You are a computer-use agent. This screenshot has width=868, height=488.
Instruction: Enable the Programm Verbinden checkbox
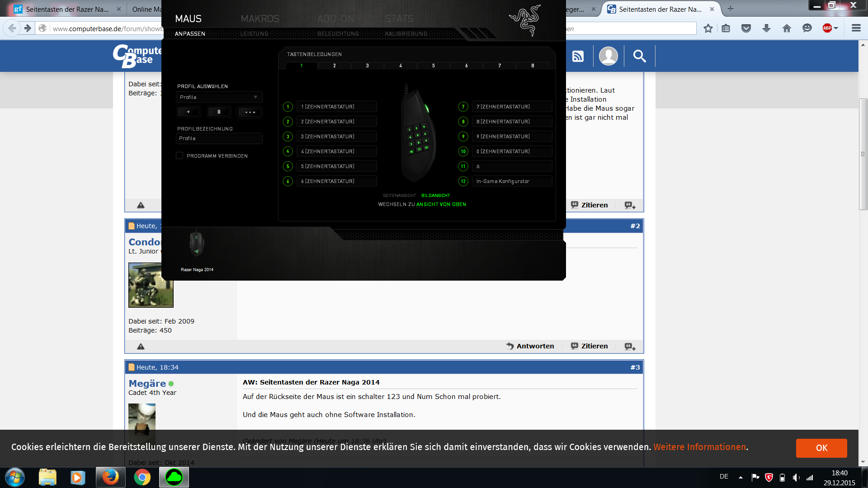pos(179,156)
